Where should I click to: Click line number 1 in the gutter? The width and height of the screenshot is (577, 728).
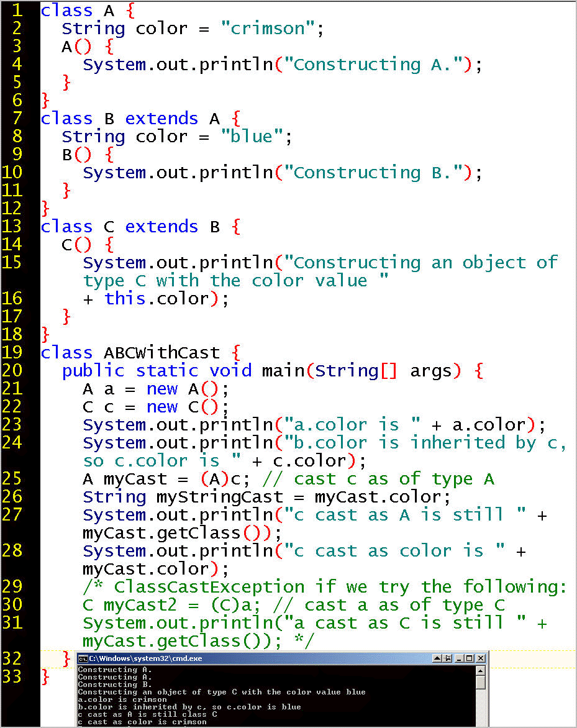click(17, 10)
